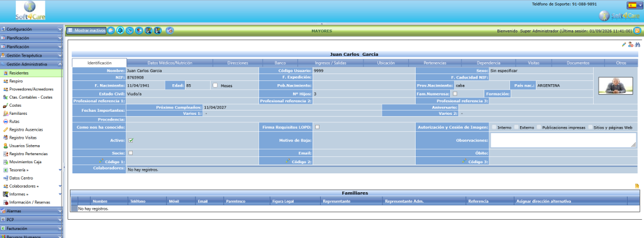Open Costes from the sidebar

pyautogui.click(x=15, y=105)
